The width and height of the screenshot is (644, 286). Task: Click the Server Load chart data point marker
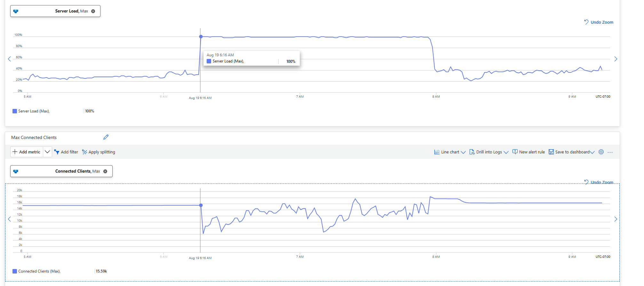click(x=201, y=37)
